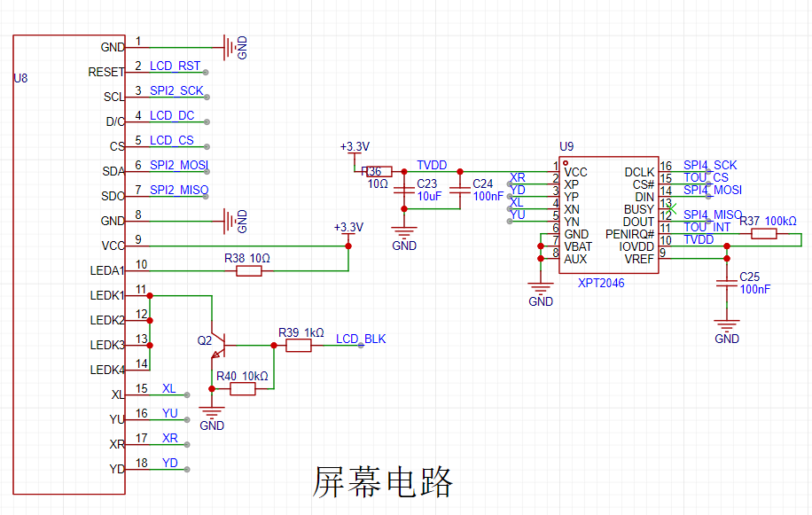This screenshot has height=515, width=812.
Task: Select the R36 resistor symbol
Action: pyautogui.click(x=379, y=172)
